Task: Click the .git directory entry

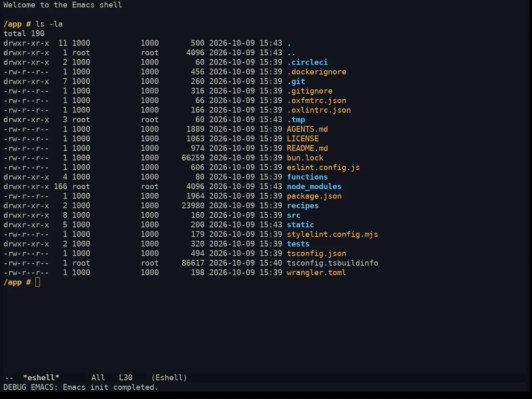Action: coord(296,81)
